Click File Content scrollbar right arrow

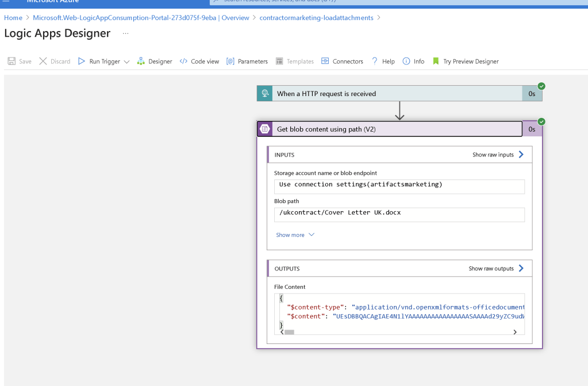[515, 332]
